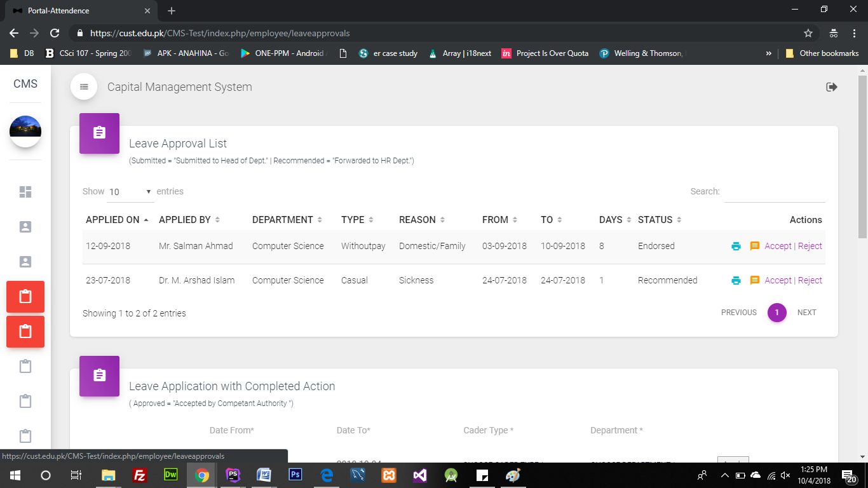Print Dr. M. Arshad Islam's leave application
Image resolution: width=868 pixels, height=488 pixels.
click(736, 281)
